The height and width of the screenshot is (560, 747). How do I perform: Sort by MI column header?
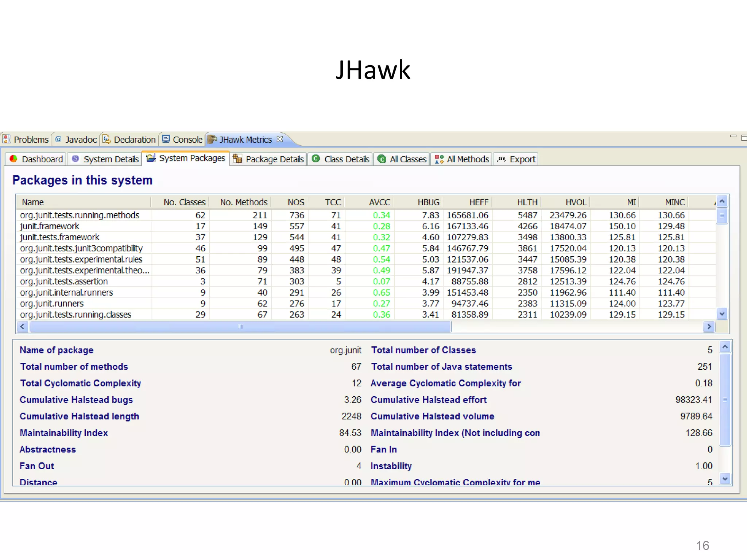click(615, 202)
